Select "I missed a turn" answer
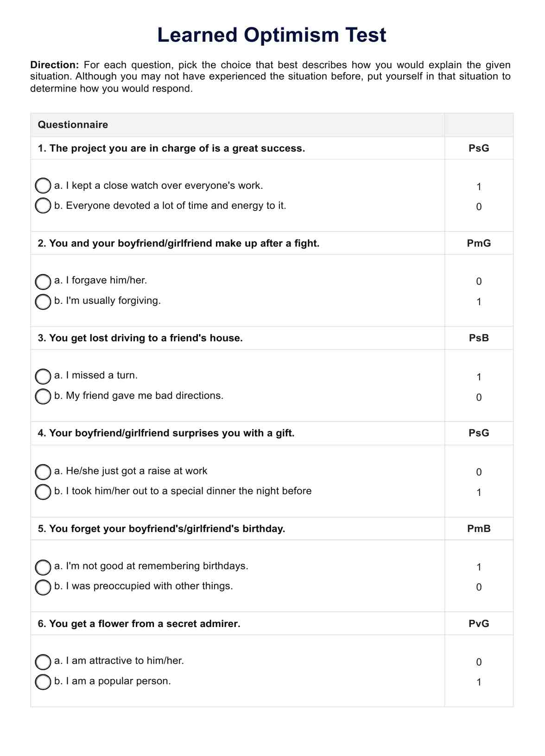Viewport: 545px width, 756px height. click(x=43, y=377)
